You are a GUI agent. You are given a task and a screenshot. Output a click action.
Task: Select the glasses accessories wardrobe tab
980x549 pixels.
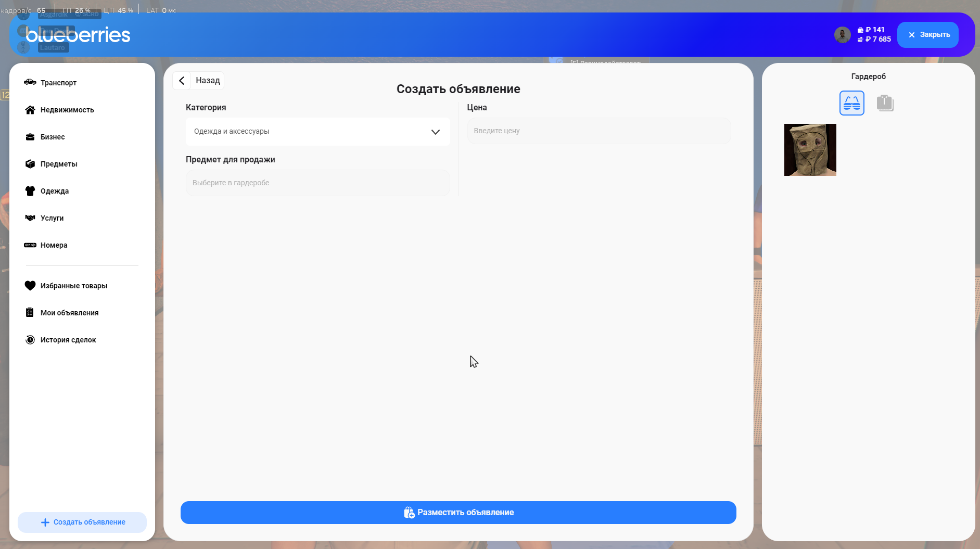pyautogui.click(x=851, y=103)
